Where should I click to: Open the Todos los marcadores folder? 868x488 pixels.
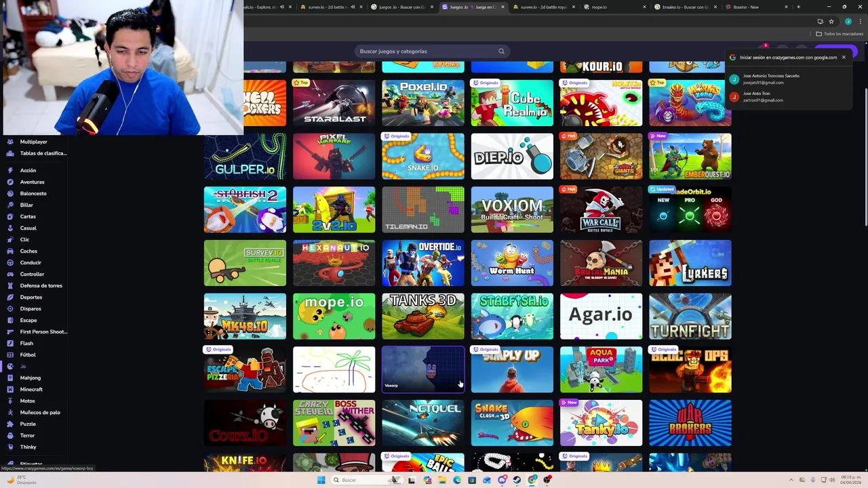pos(840,34)
